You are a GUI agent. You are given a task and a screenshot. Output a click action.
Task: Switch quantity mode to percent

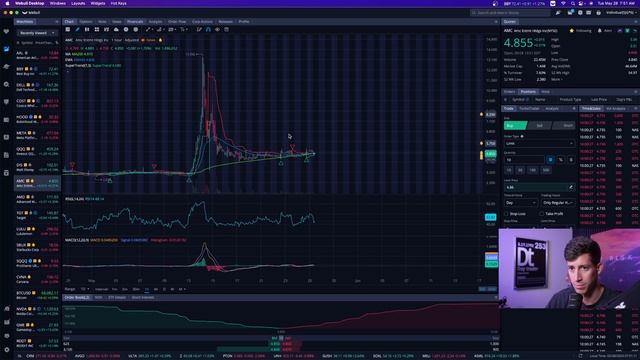tap(561, 160)
